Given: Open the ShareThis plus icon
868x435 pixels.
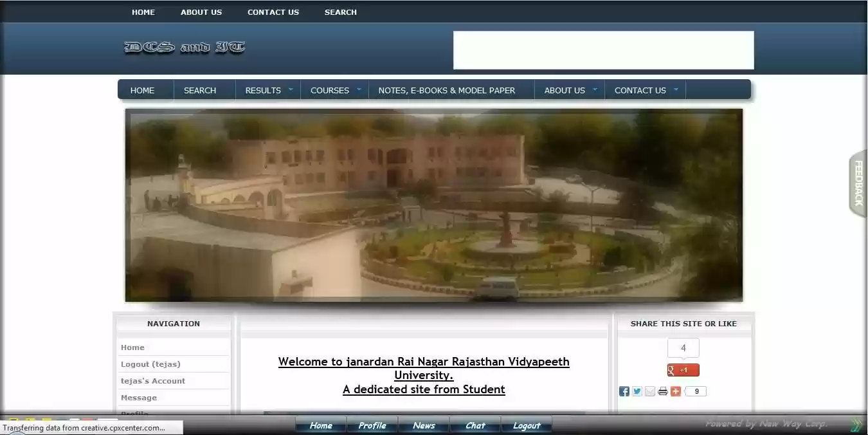Looking at the screenshot, I should pos(675,391).
